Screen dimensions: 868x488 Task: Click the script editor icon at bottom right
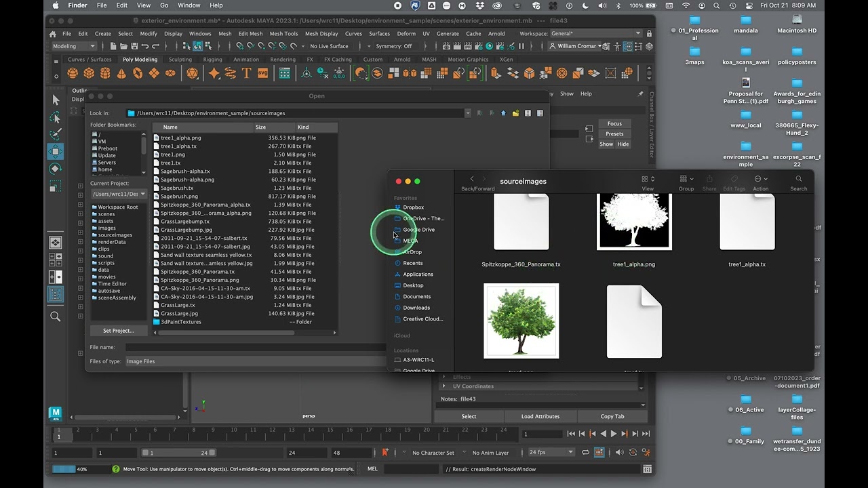click(647, 469)
